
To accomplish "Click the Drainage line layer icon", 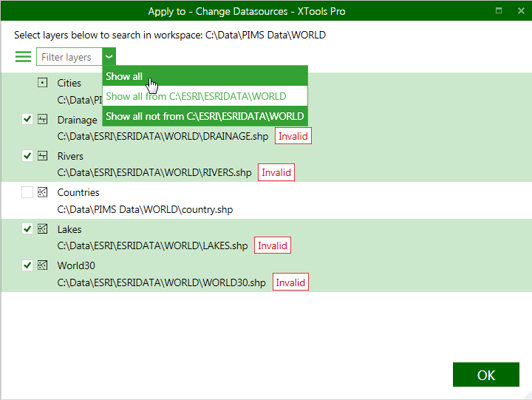I will [42, 119].
